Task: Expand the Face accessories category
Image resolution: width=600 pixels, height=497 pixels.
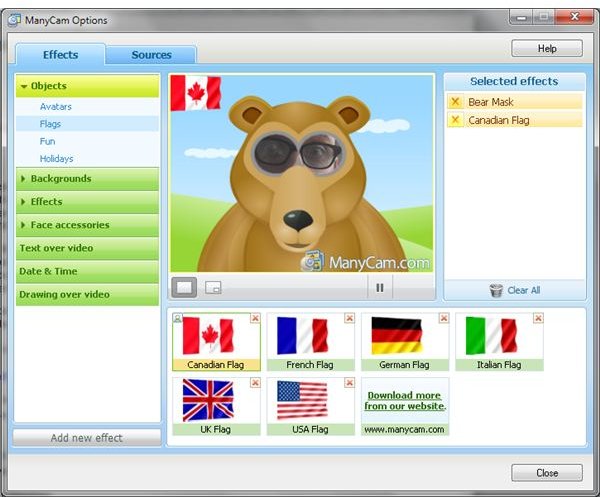Action: coord(87,225)
